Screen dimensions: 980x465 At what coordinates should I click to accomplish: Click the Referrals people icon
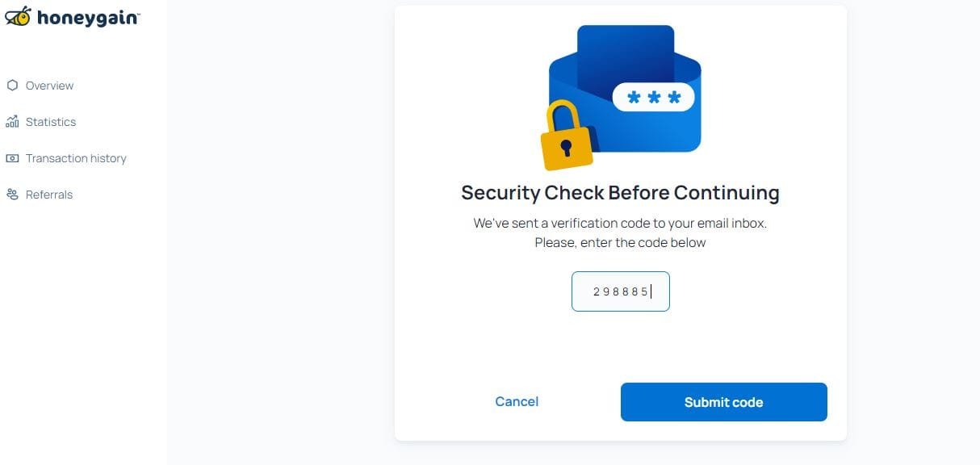coord(12,195)
